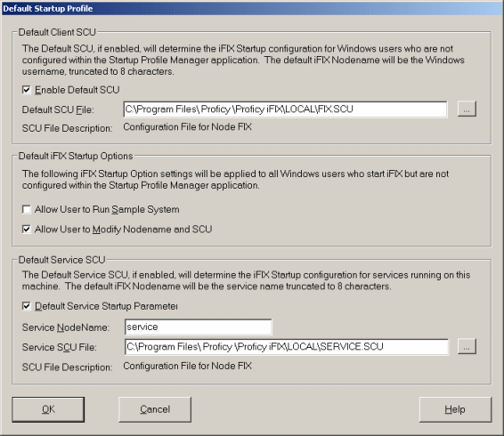This screenshot has height=436, width=504.
Task: Uncheck Allow User to Modify Nodename and SCU
Action: pos(27,230)
